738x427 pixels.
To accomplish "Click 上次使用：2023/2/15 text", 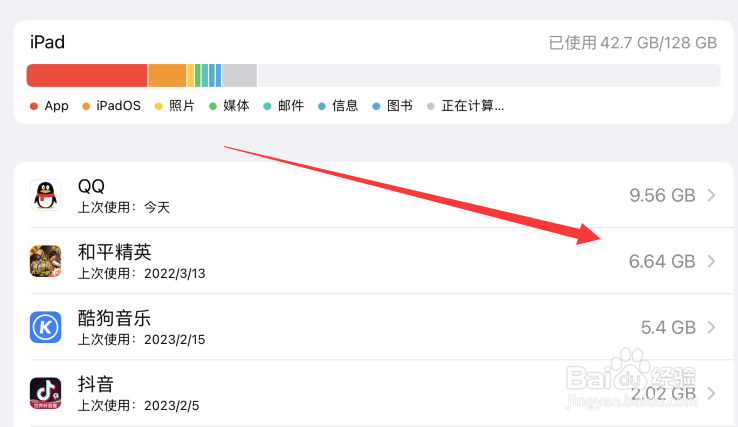I will click(142, 339).
